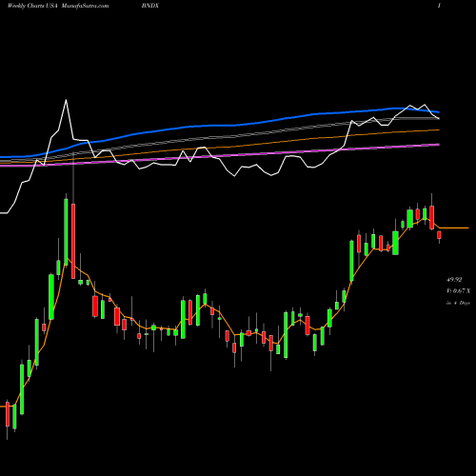Click the tallest red candlestick after the spike
The width and height of the screenshot is (476, 476).
[73, 241]
